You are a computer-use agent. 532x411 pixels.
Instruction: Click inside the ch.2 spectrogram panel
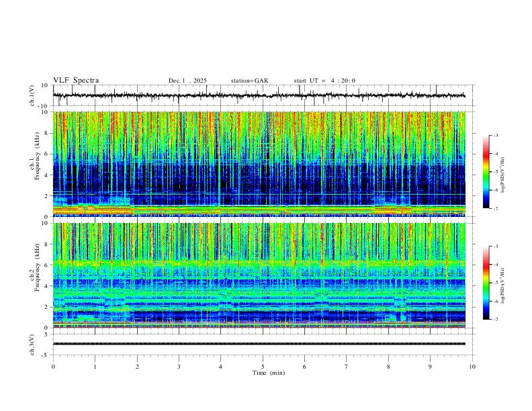(x=259, y=275)
